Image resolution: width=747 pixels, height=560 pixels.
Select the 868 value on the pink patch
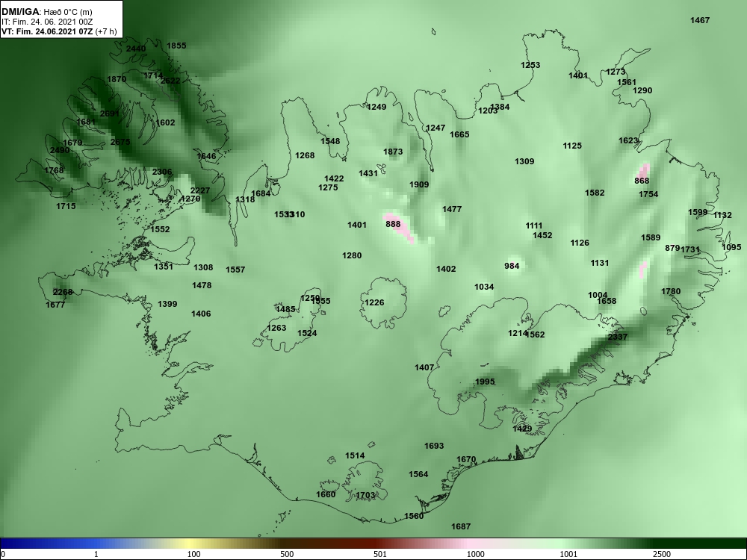(642, 181)
